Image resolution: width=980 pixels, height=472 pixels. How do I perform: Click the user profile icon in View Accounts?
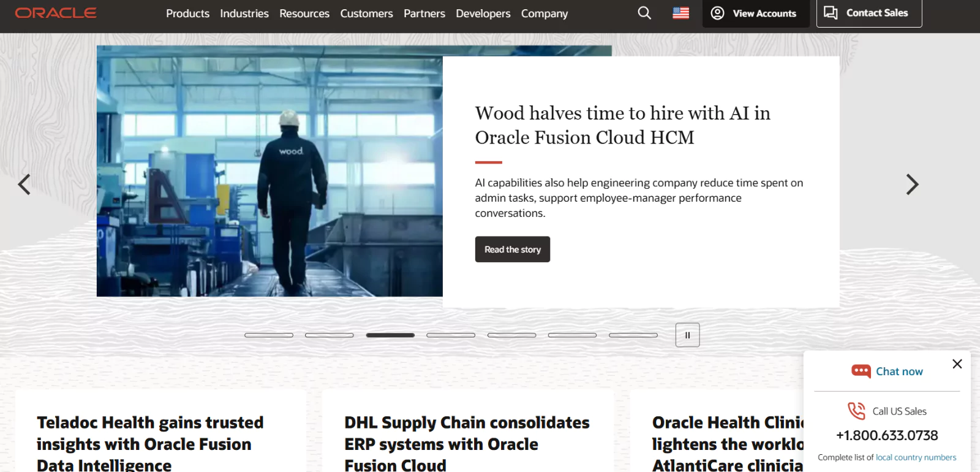click(x=717, y=13)
